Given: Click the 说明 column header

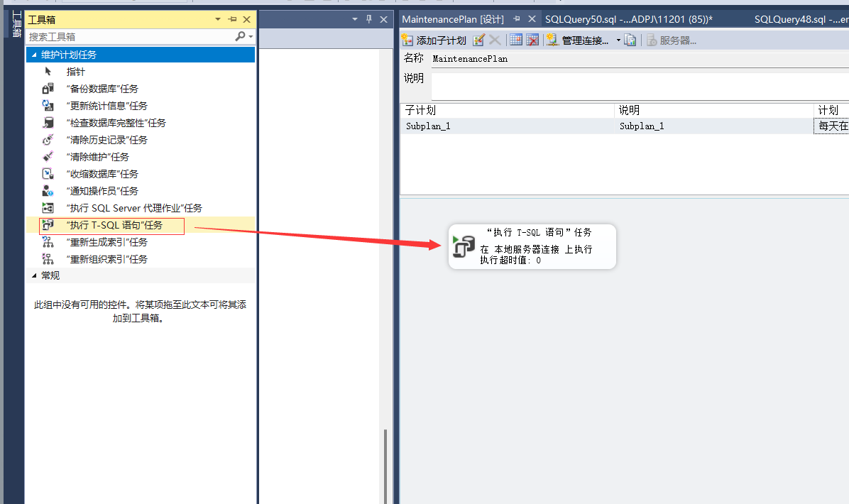Looking at the screenshot, I should pyautogui.click(x=714, y=111).
